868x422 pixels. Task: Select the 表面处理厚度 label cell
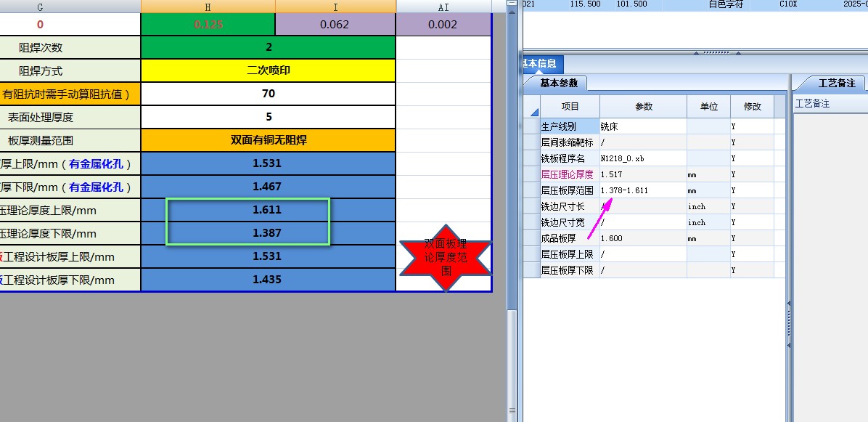[70, 118]
